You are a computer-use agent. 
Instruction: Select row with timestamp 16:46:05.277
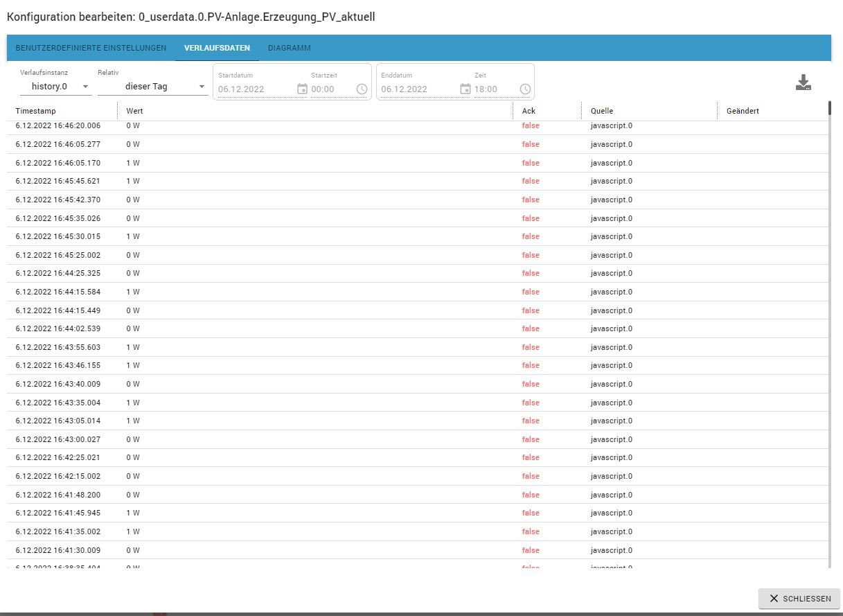click(418, 144)
